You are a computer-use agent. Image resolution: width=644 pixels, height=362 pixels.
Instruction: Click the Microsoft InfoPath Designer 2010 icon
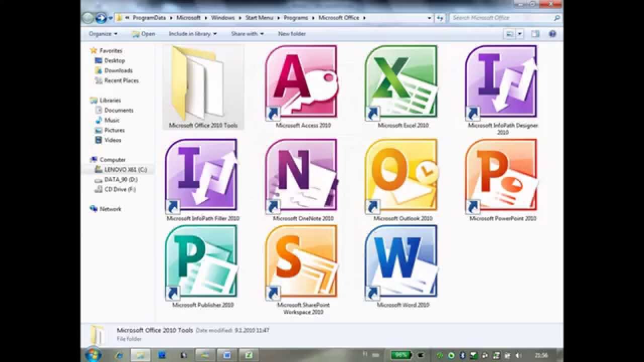click(x=502, y=83)
